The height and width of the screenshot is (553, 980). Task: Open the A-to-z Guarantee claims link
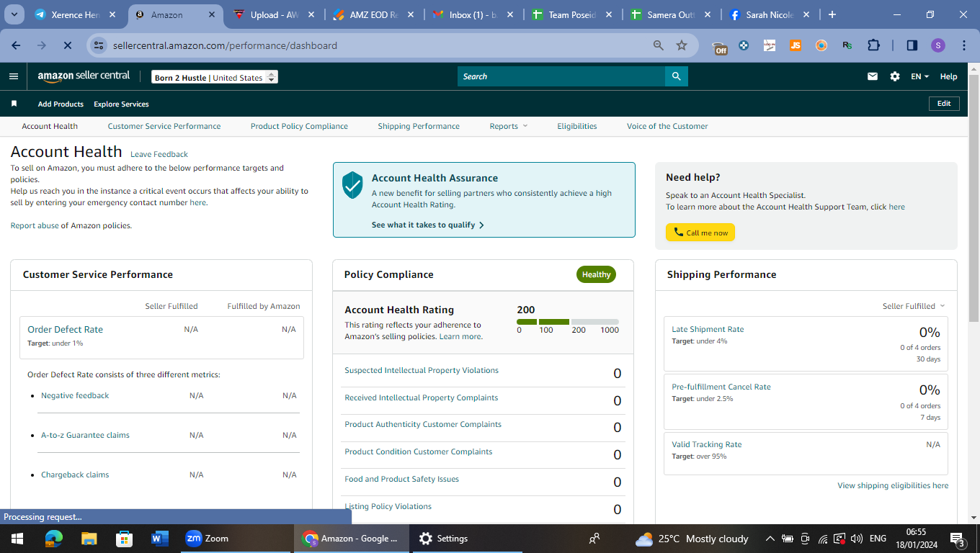(85, 435)
